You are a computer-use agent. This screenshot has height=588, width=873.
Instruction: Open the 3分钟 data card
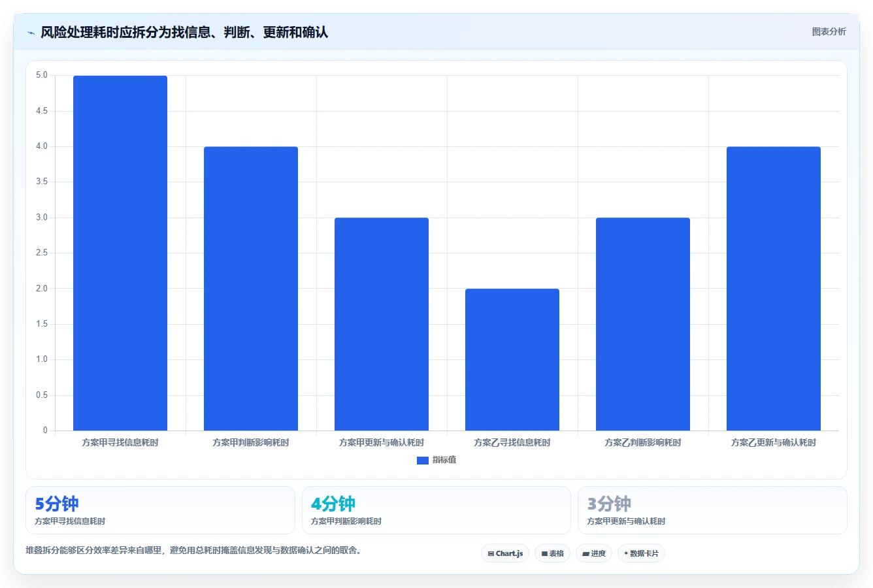[712, 510]
